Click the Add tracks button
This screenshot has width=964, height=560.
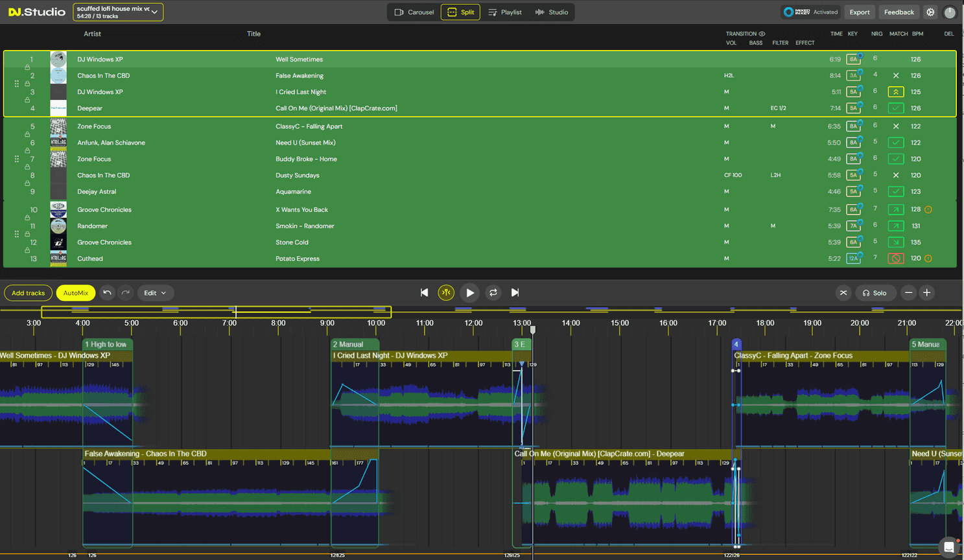pos(29,293)
